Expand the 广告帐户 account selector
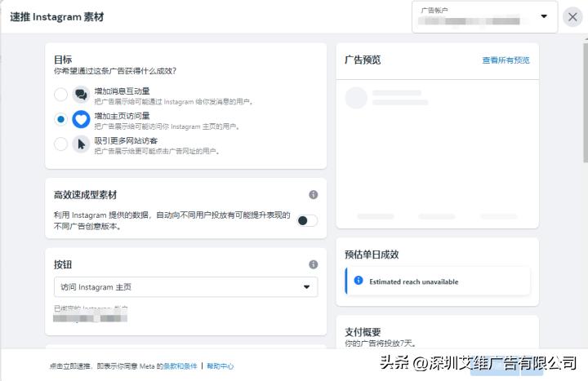Screen dimensions: 588x381 pos(484,16)
